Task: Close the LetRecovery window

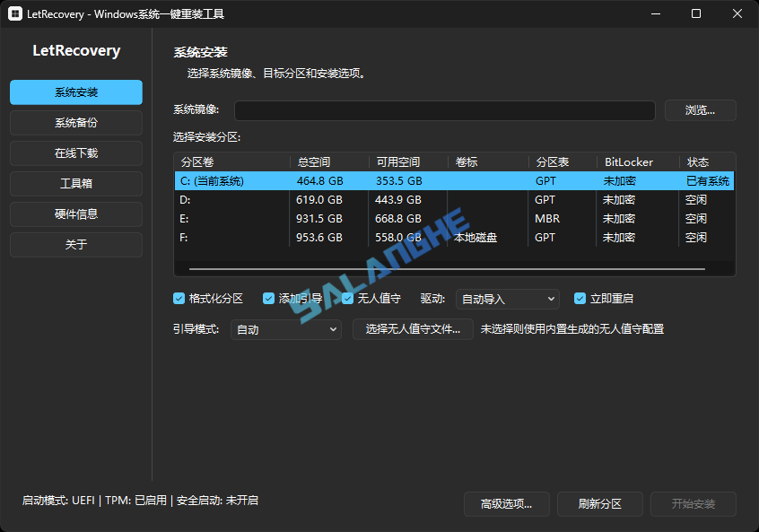Action: 737,13
